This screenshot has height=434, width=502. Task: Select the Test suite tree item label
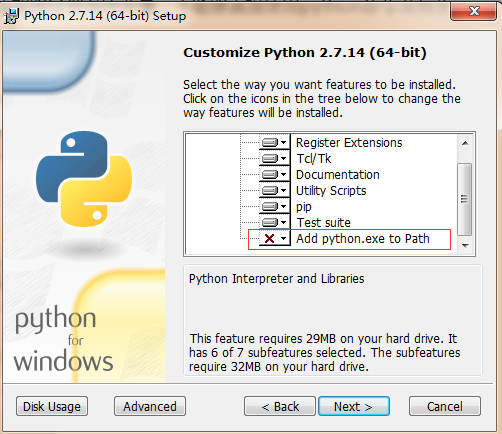(323, 222)
